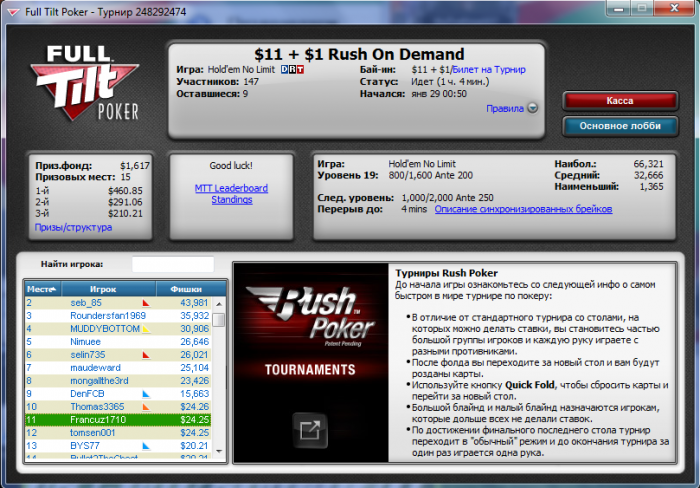700x488 pixels.
Task: Click the title bar Full Tilt icon
Action: (x=13, y=12)
